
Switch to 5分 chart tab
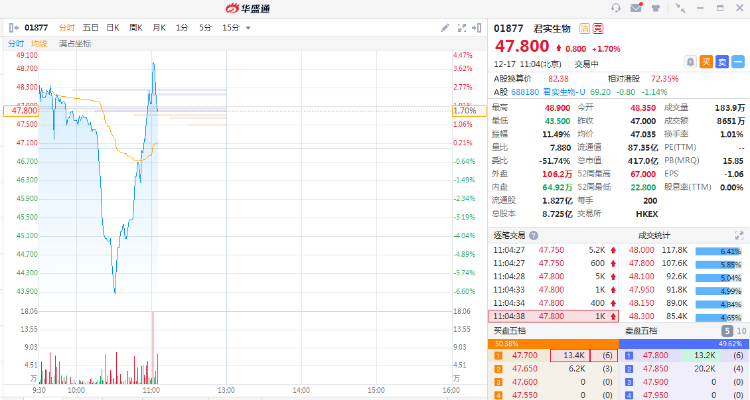(x=205, y=28)
